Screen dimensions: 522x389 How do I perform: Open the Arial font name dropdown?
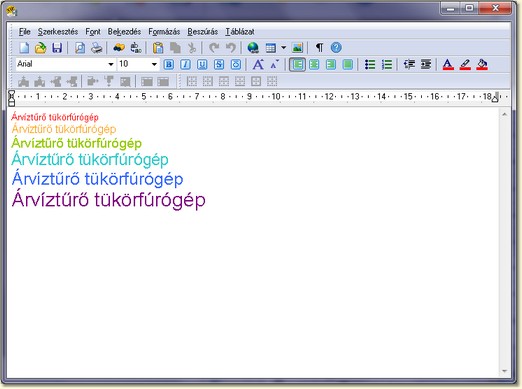point(111,64)
